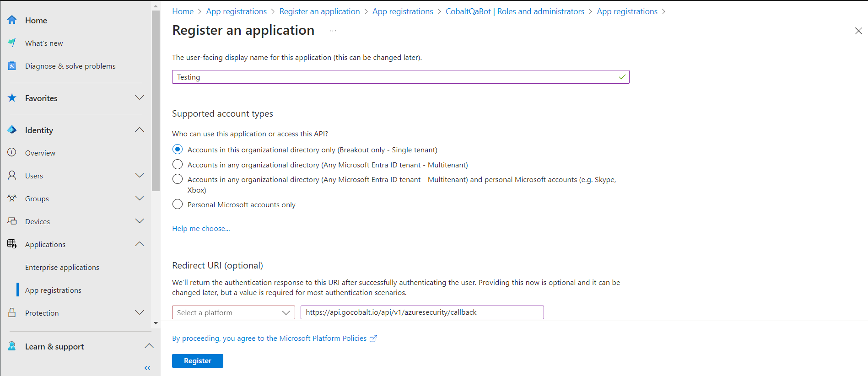The width and height of the screenshot is (868, 376).
Task: Open the Help me choose link
Action: click(x=200, y=228)
